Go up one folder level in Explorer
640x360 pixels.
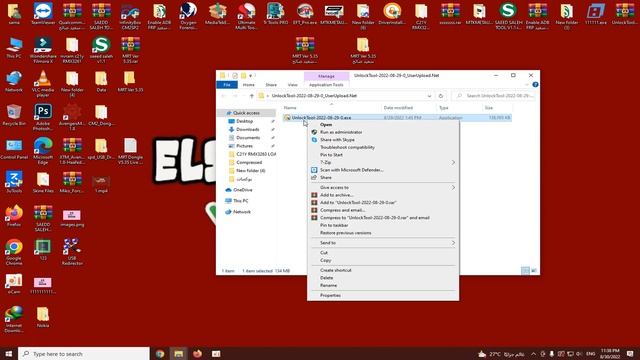[251, 96]
